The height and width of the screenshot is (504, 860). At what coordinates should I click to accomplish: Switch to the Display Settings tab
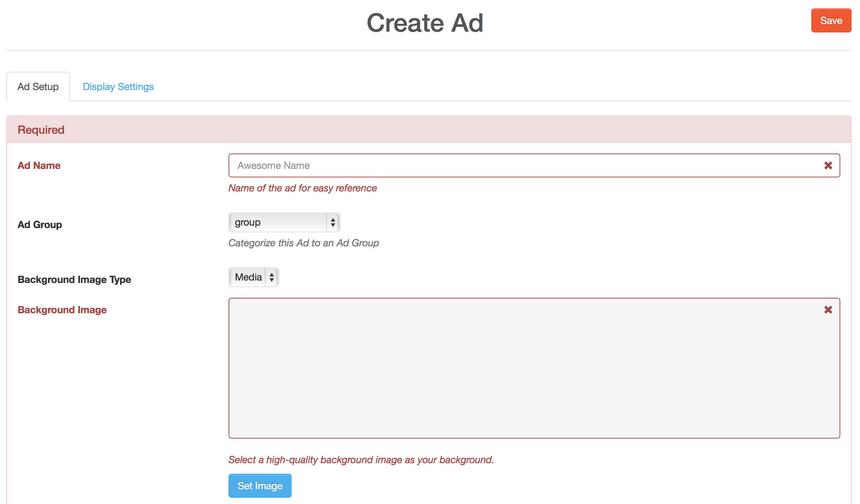[x=118, y=87]
